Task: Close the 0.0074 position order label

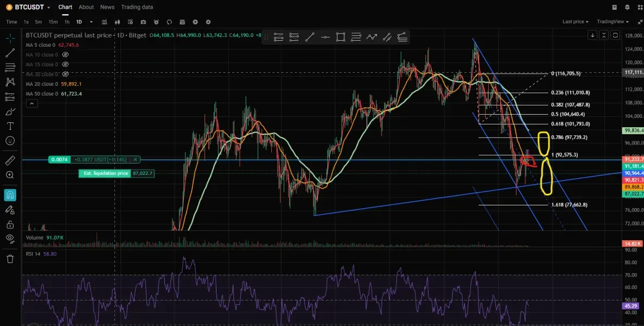Action: pos(136,160)
